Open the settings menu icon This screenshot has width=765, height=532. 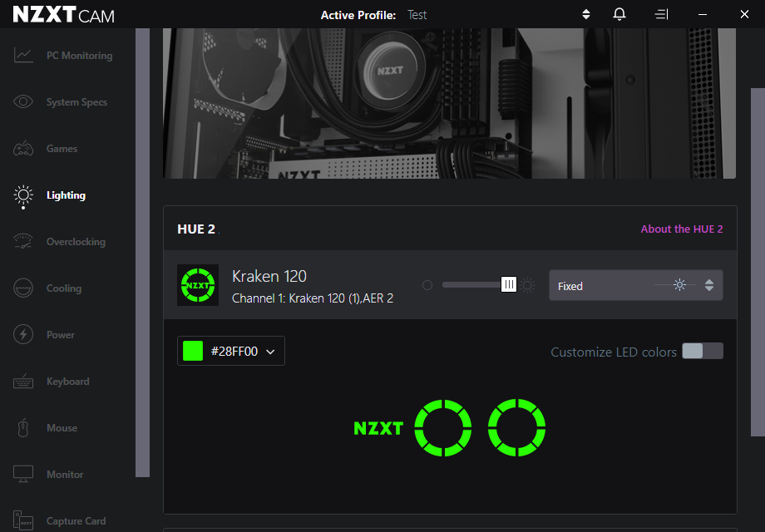pos(661,14)
